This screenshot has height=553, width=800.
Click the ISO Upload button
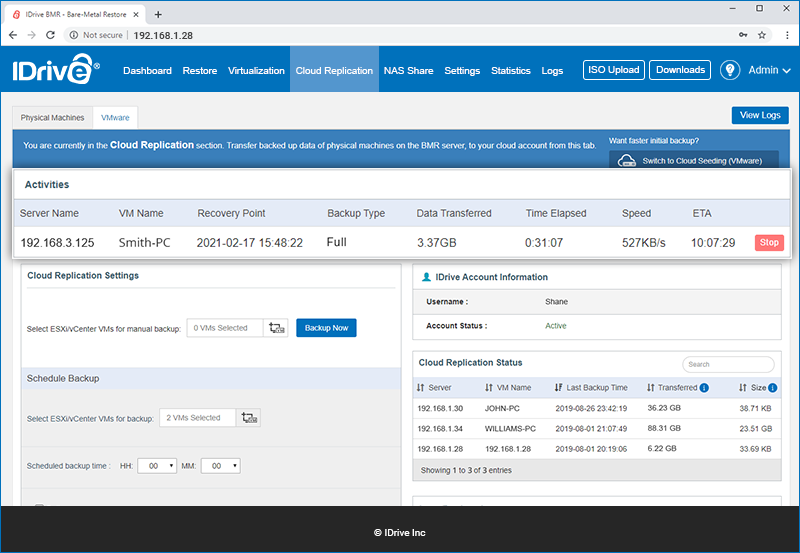tap(613, 70)
